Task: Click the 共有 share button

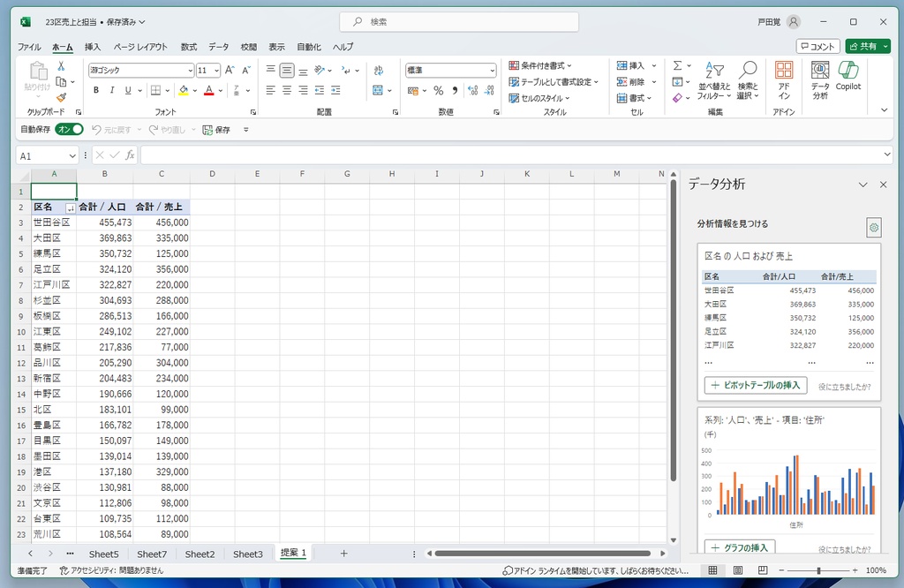Action: coord(868,46)
